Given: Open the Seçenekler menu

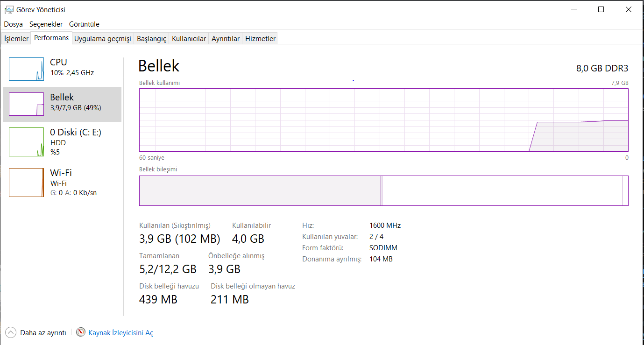Looking at the screenshot, I should tap(46, 24).
